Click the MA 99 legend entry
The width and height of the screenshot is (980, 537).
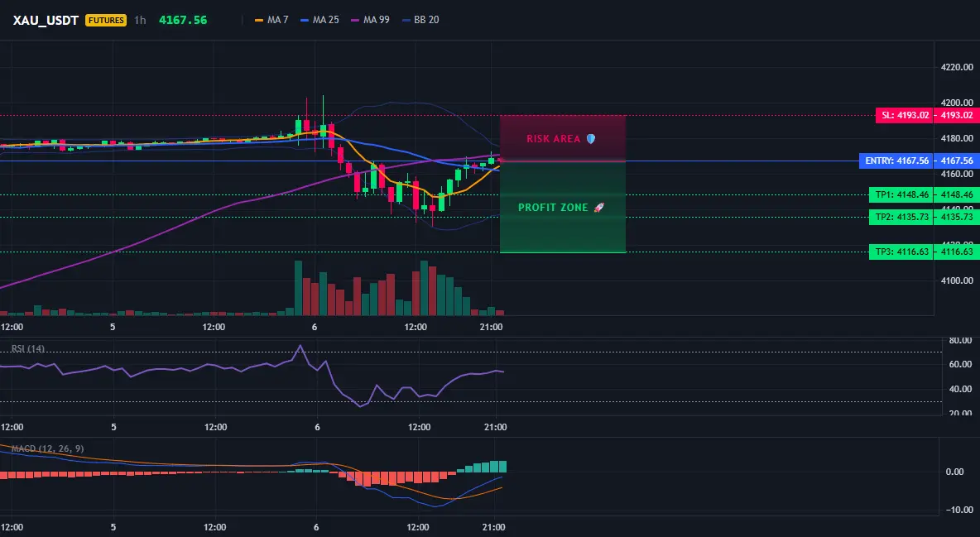click(370, 20)
